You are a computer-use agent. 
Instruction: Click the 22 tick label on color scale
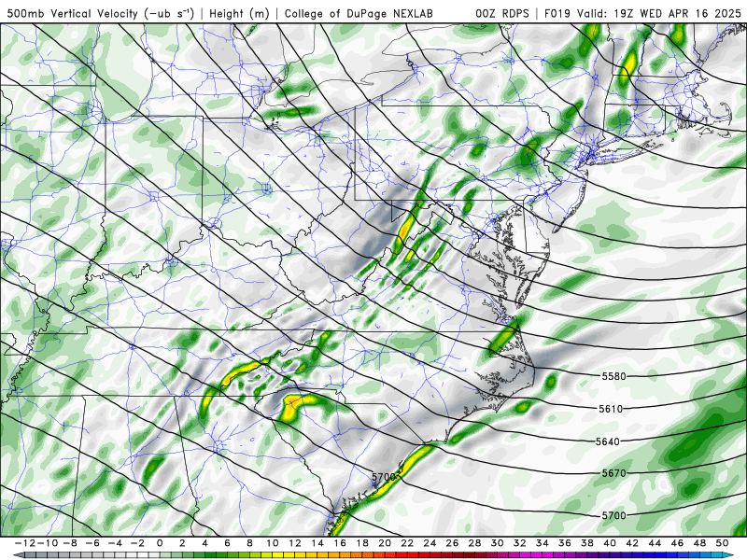[407, 543]
